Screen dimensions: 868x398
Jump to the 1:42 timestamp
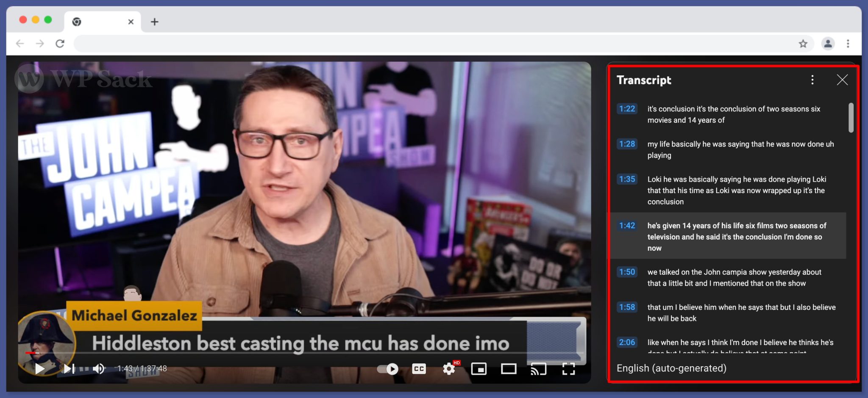[x=627, y=226]
